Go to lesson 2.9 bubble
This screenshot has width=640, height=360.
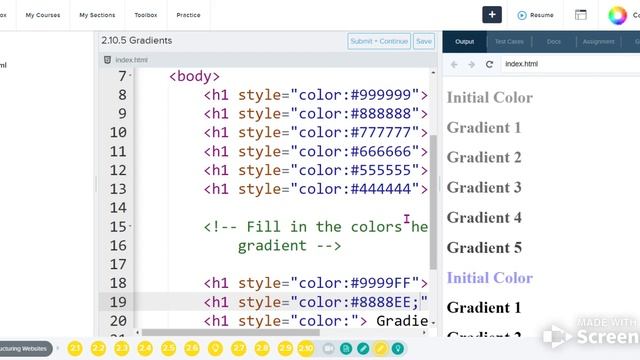pos(285,349)
